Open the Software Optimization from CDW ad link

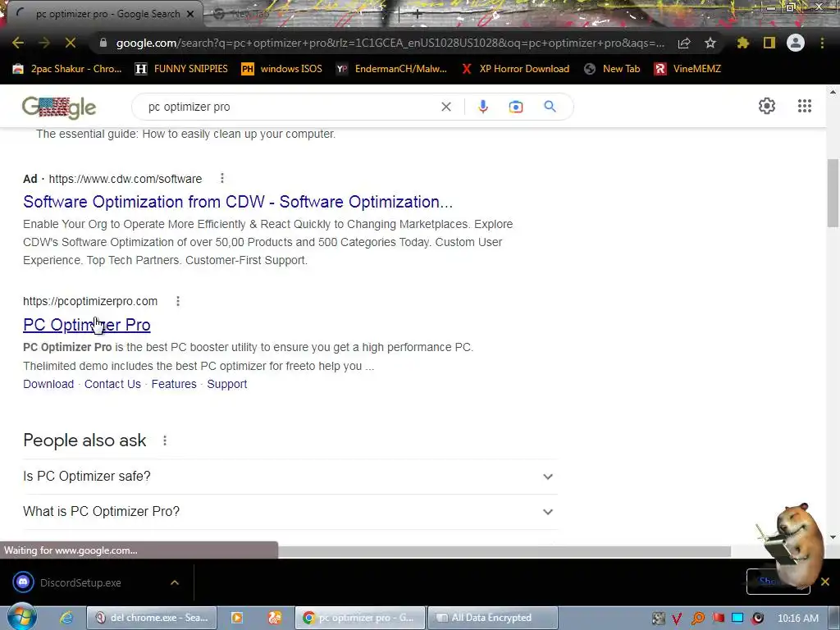pyautogui.click(x=238, y=202)
